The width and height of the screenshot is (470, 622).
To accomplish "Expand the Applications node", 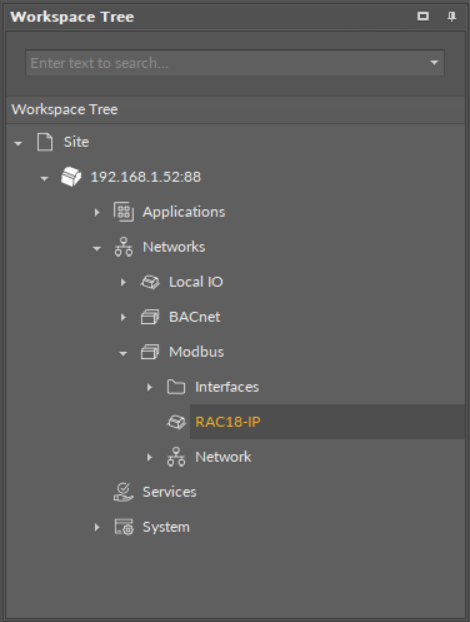I will click(97, 212).
